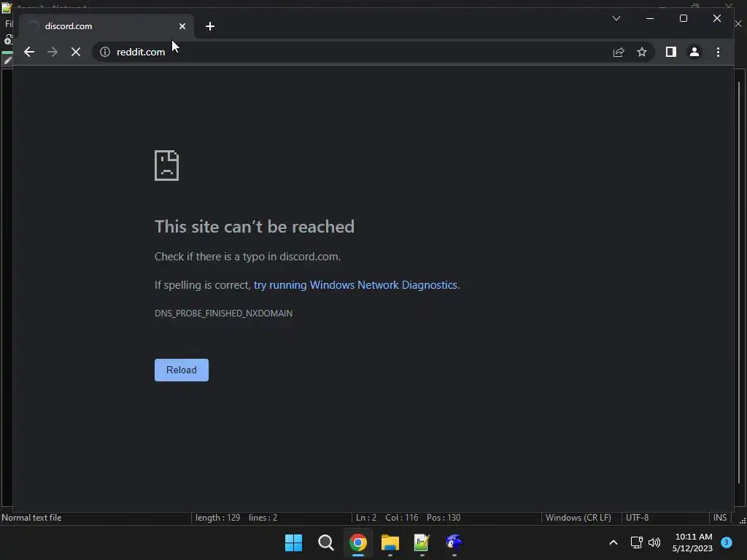
Task: Close the discord.com tab
Action: (182, 26)
